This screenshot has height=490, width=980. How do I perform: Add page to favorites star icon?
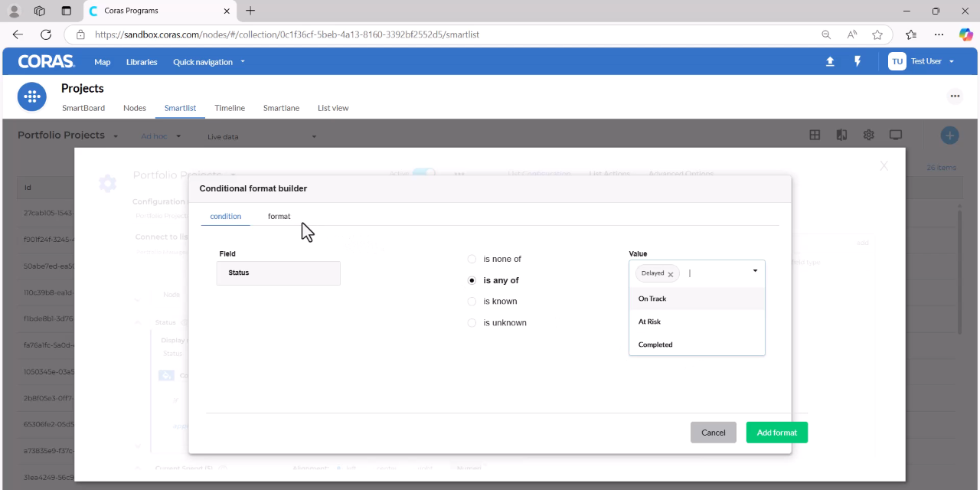point(877,34)
